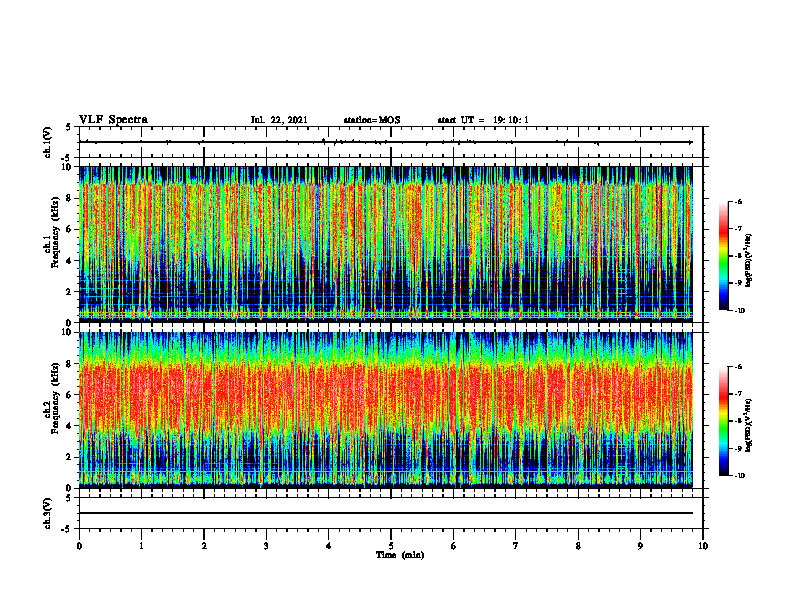The width and height of the screenshot is (792, 612).
Task: Click time axis tick label "1"
Action: pos(141,546)
